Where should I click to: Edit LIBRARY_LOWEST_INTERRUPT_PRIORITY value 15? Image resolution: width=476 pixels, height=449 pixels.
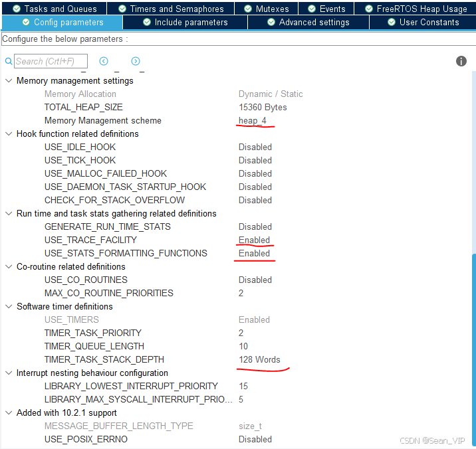243,386
